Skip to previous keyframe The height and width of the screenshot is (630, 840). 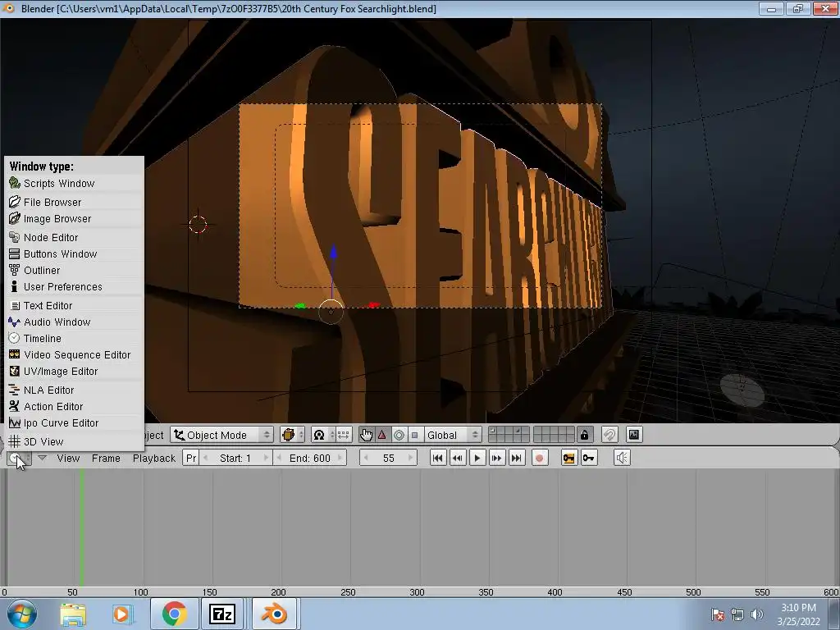click(458, 458)
